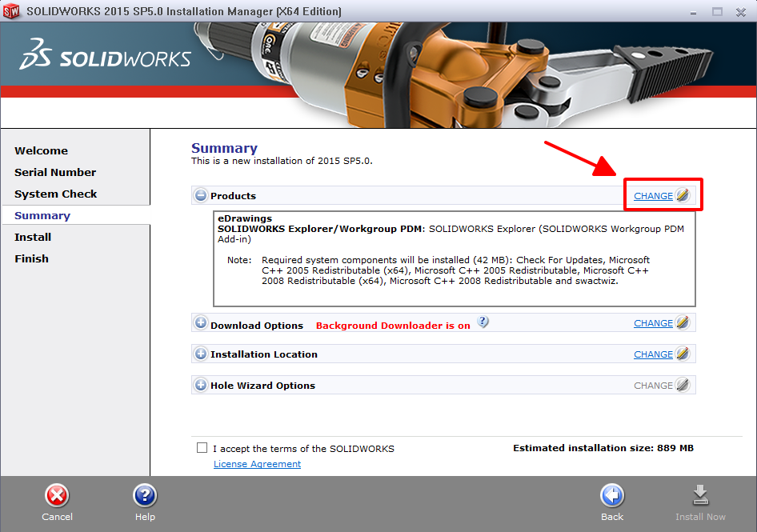The width and height of the screenshot is (757, 532).
Task: Click CHANGE link for Download Options
Action: click(x=653, y=323)
